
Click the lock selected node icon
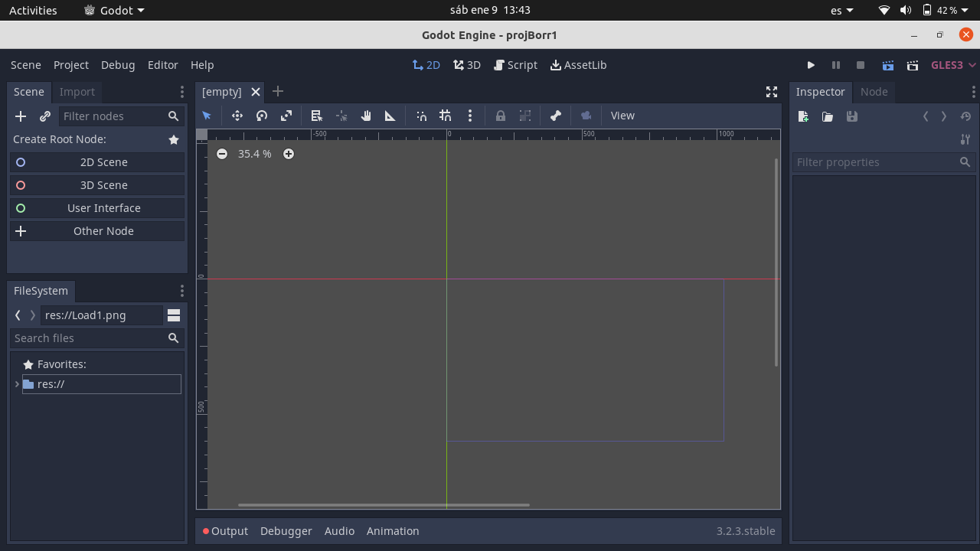(x=501, y=116)
